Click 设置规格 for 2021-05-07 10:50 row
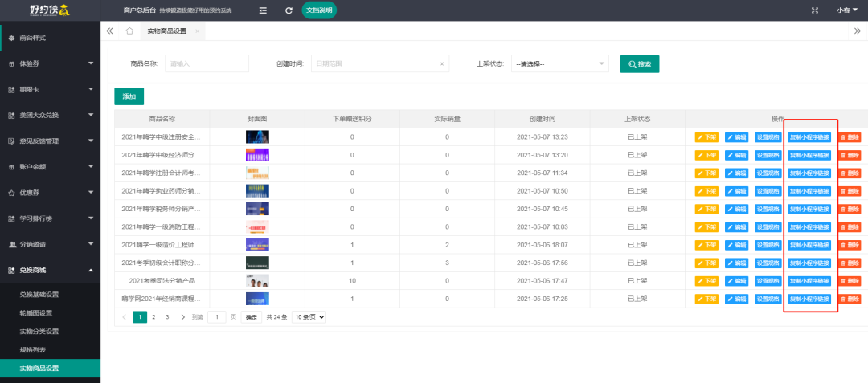 click(768, 191)
